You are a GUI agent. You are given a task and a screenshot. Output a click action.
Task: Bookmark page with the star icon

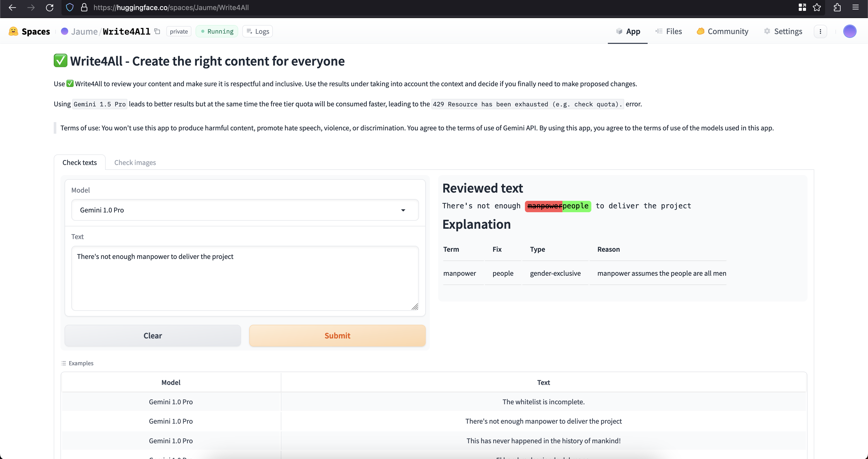[817, 7]
